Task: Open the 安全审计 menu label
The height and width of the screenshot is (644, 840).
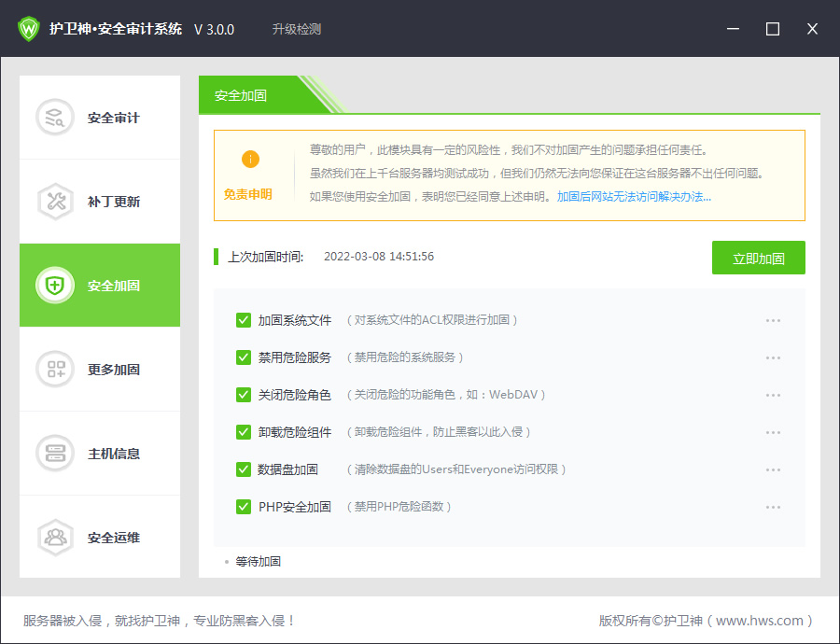Action: (114, 118)
